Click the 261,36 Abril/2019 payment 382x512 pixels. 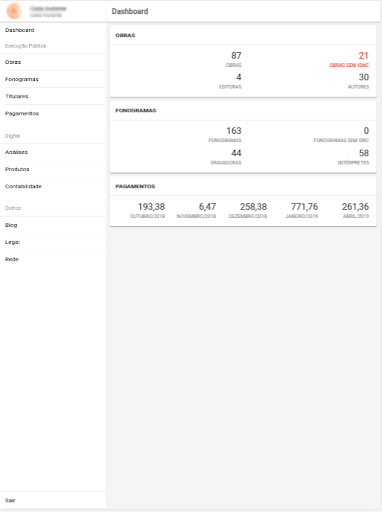pos(355,207)
